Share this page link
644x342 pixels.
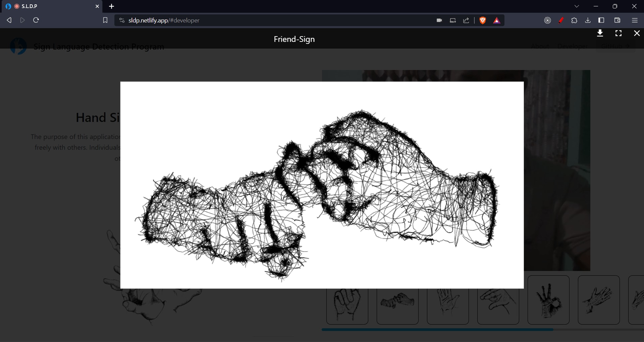[466, 20]
